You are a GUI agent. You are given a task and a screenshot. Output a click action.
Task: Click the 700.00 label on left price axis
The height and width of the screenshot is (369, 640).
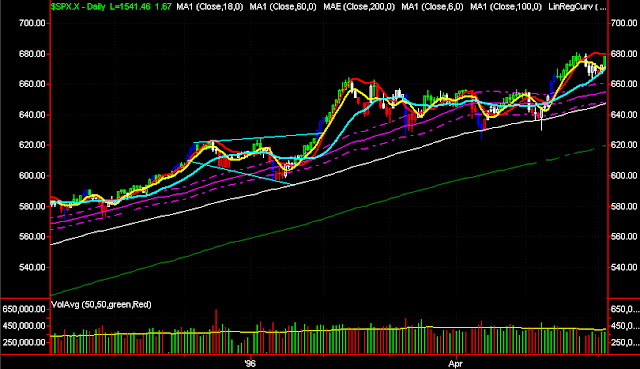coord(32,23)
